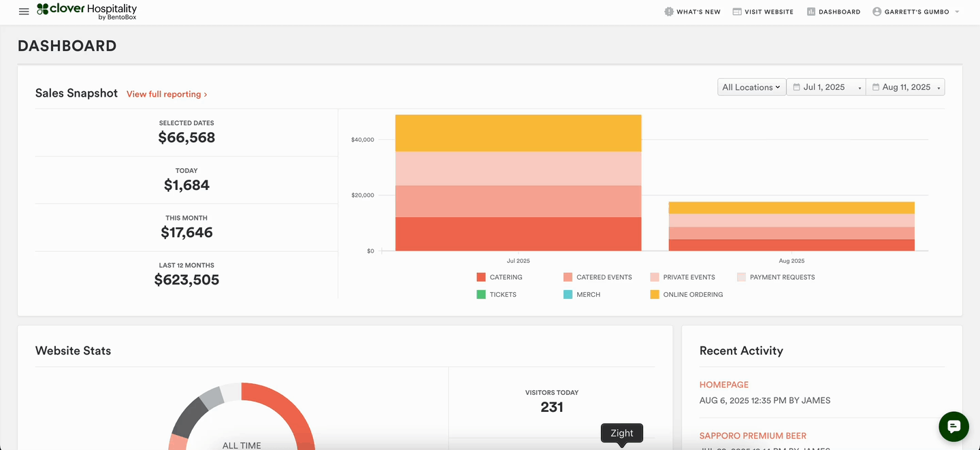Open Garrett's Gumbo account menu
Viewport: 980px width, 450px height.
pyautogui.click(x=916, y=12)
